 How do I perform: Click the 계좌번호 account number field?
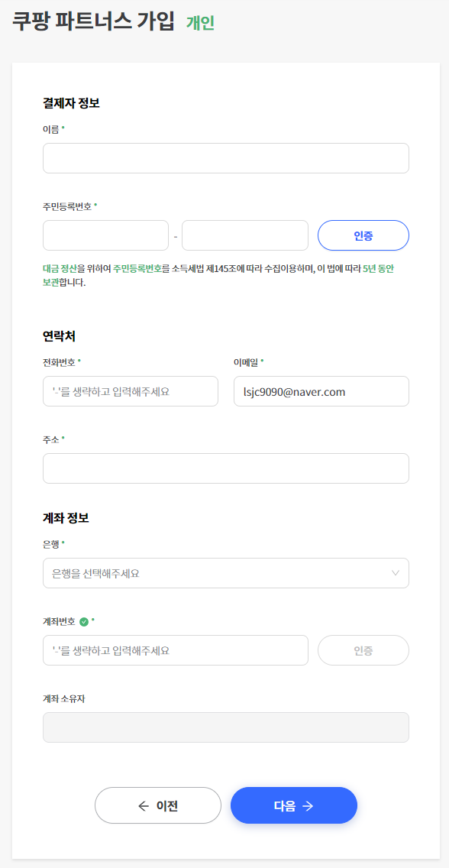(176, 650)
